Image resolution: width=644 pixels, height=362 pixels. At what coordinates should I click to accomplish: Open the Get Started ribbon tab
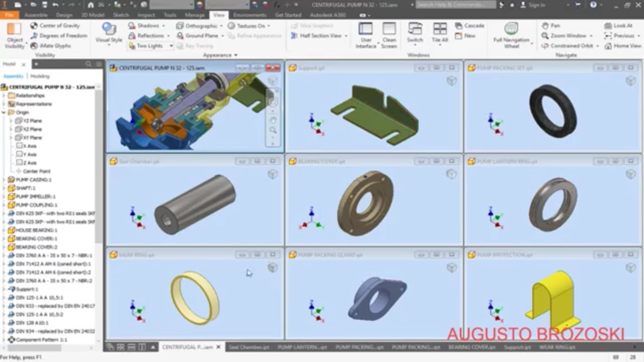click(289, 15)
